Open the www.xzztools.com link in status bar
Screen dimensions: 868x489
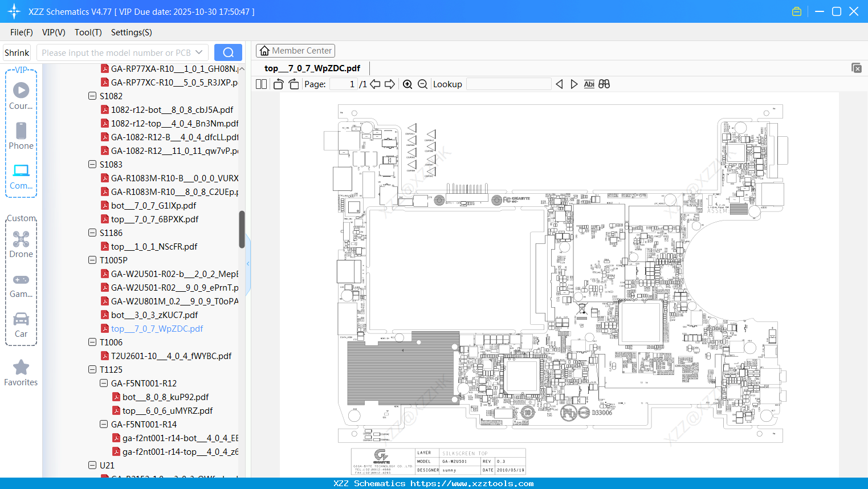coord(472,483)
